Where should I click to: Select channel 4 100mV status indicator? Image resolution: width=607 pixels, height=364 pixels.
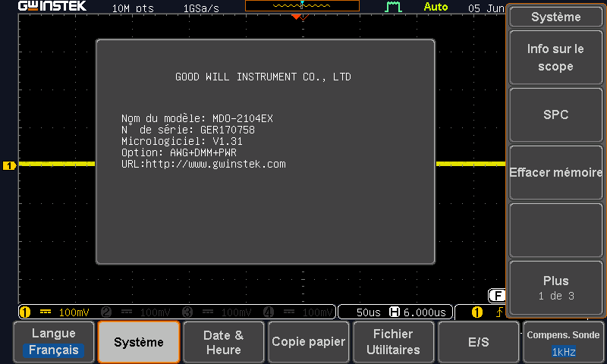pyautogui.click(x=298, y=312)
